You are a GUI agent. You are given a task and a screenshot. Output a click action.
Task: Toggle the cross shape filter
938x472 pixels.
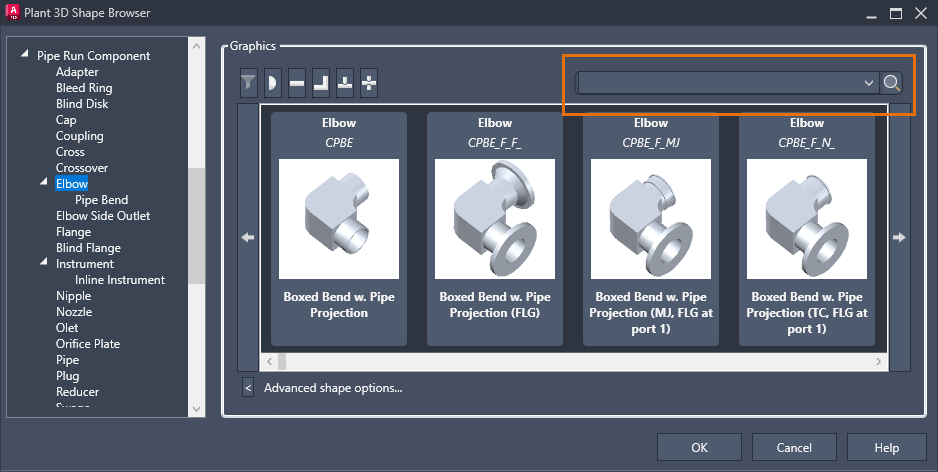(369, 83)
